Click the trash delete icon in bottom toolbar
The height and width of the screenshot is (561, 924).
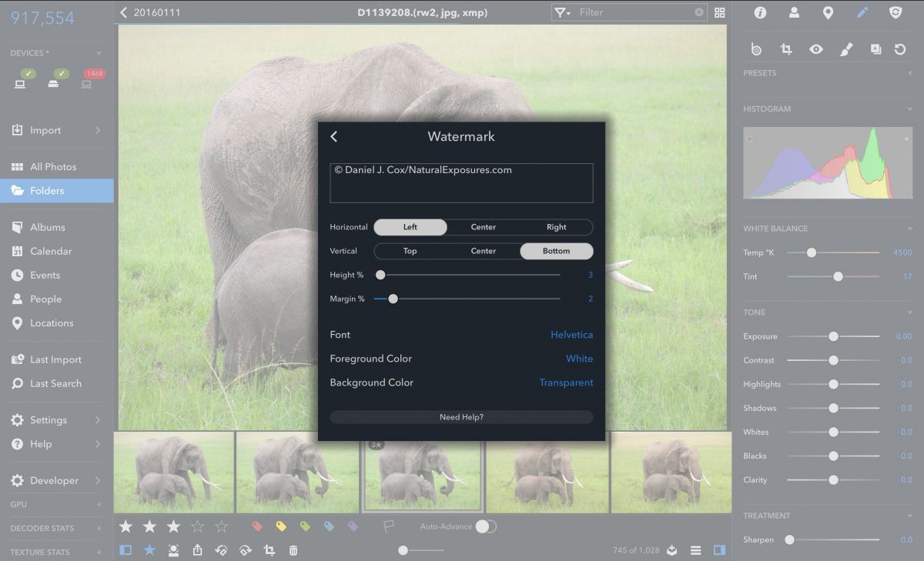click(293, 550)
